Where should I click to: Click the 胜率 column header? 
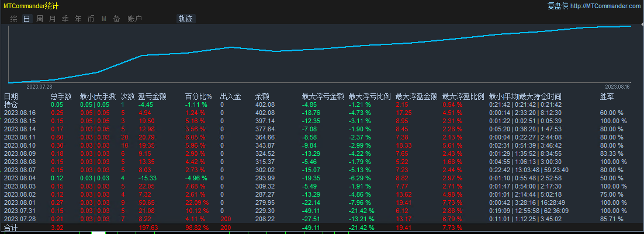click(x=607, y=96)
